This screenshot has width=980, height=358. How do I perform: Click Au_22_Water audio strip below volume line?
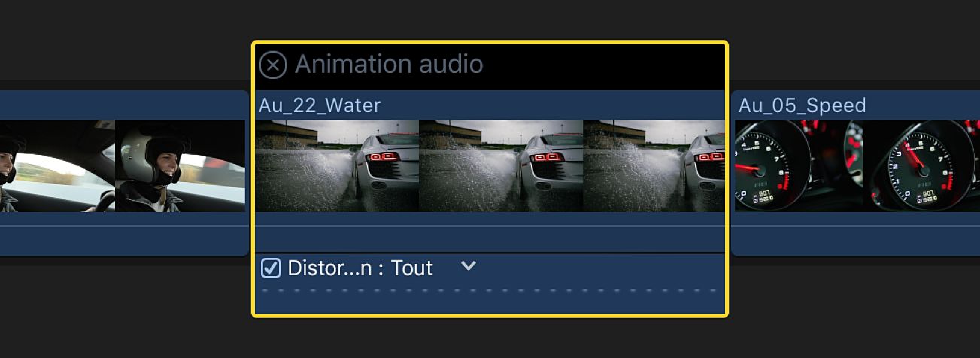pyautogui.click(x=489, y=239)
